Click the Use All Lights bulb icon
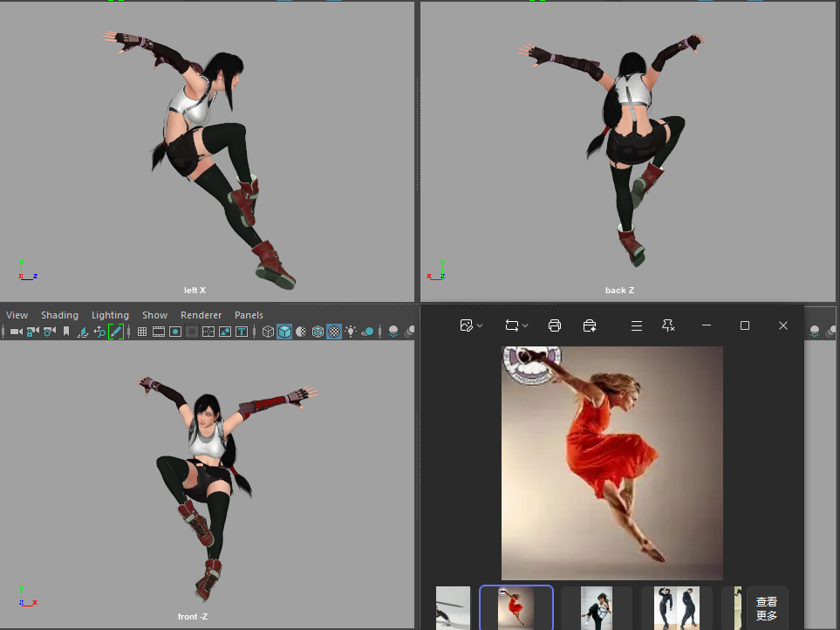The width and height of the screenshot is (840, 630). coord(351,332)
